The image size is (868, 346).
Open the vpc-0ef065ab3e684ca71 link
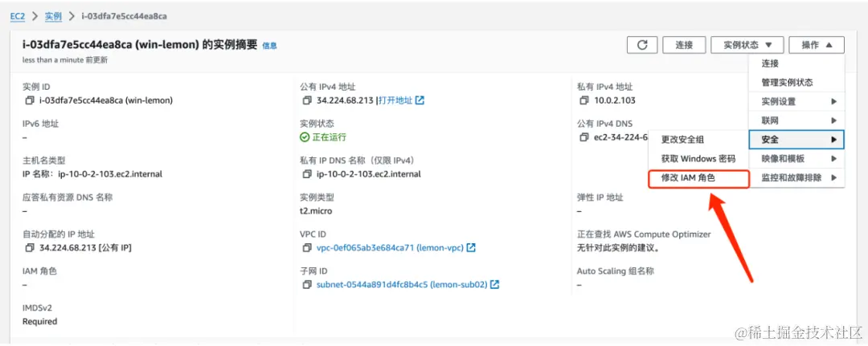[x=391, y=247]
